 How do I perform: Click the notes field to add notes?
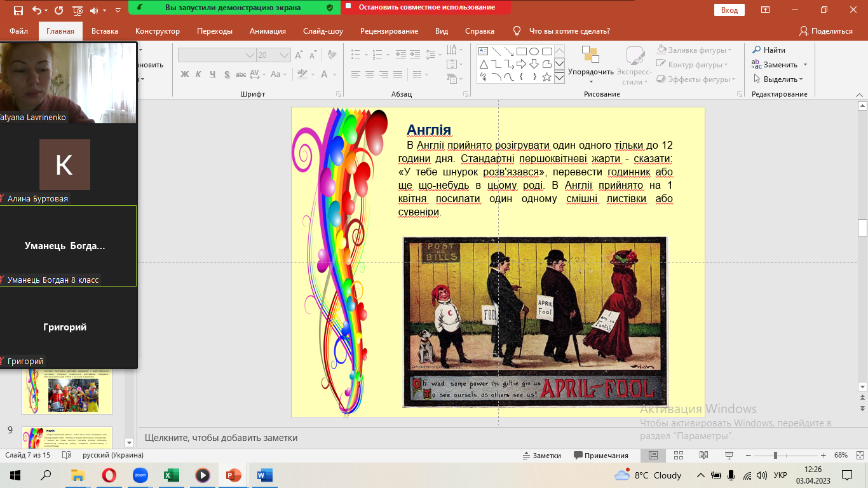point(499,438)
